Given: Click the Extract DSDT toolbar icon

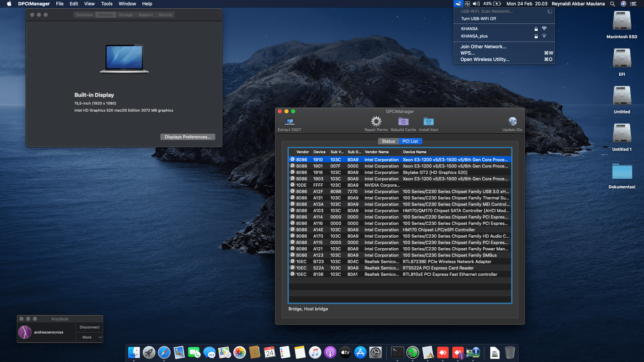Looking at the screenshot, I should (289, 122).
